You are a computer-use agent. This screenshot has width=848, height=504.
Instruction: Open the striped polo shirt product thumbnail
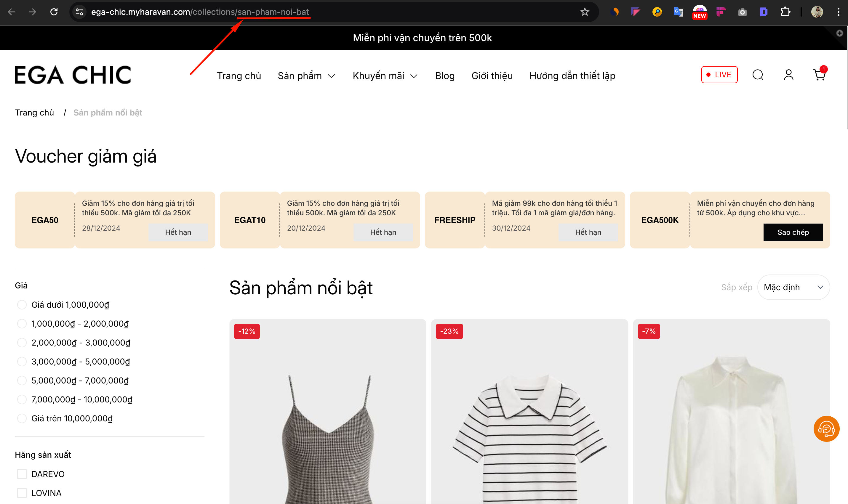pos(529,425)
